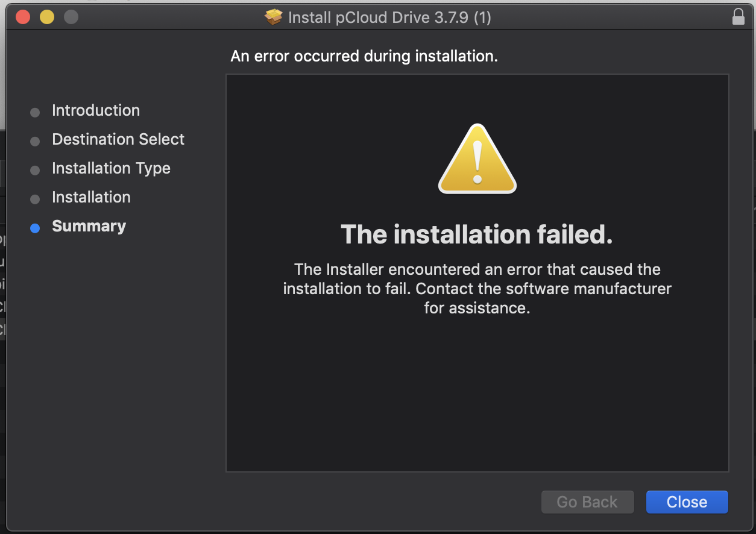Screen dimensions: 756x534
Task: Click the gray bullet beside Introduction
Action: (35, 112)
